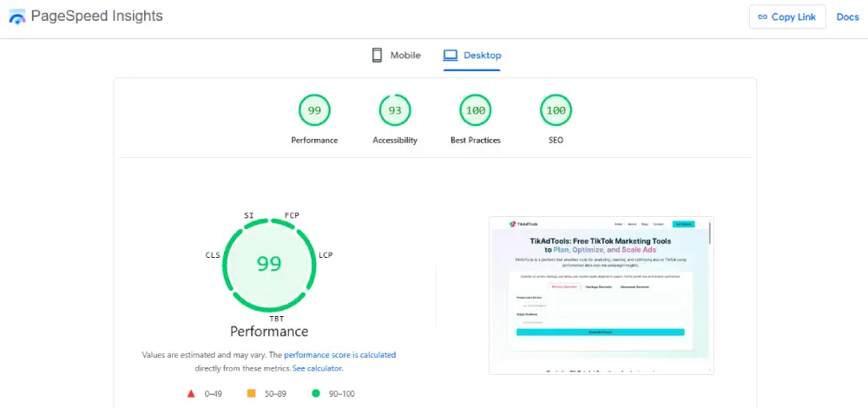868x408 pixels.
Task: Click the PageSpeed Insights logo icon
Action: [x=17, y=16]
